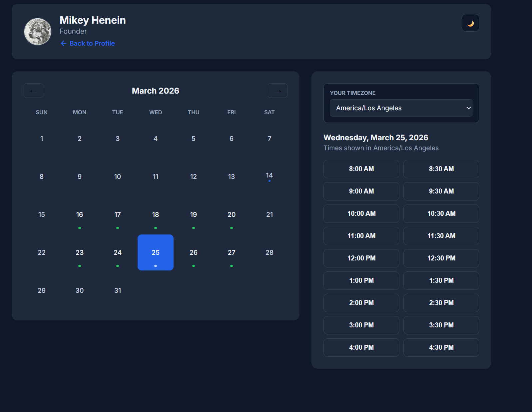Image resolution: width=532 pixels, height=412 pixels.
Task: Click the Wednesday, March 25, 2026 heading
Action: (376, 138)
